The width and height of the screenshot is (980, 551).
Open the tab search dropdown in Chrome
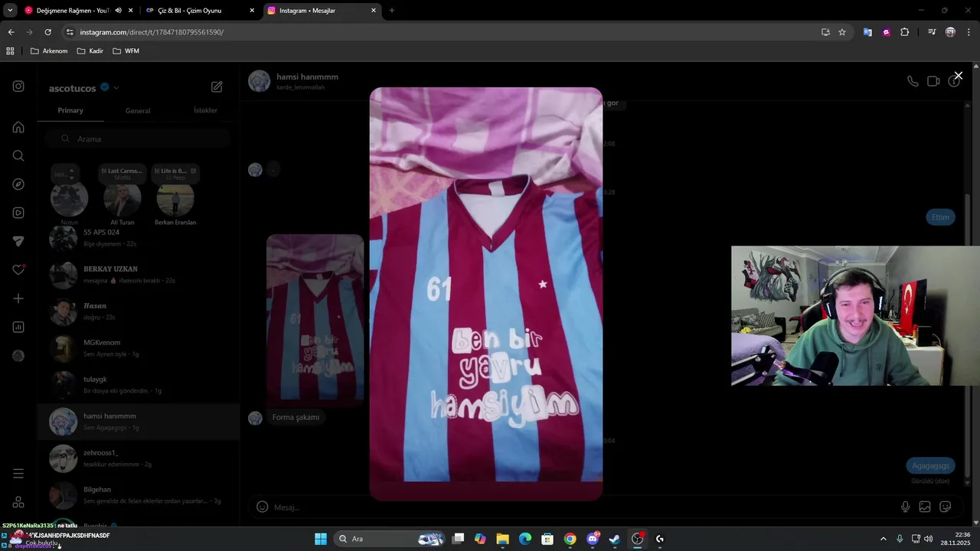10,11
